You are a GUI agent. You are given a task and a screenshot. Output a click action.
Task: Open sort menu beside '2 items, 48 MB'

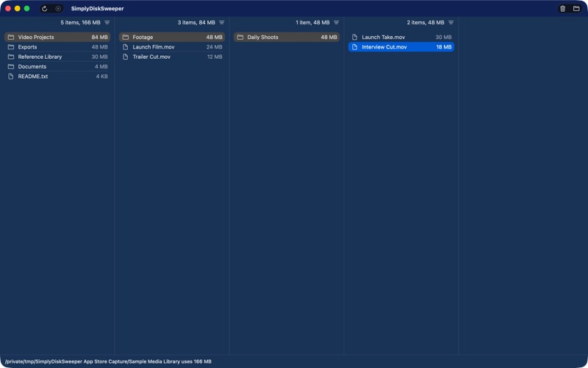coord(451,23)
